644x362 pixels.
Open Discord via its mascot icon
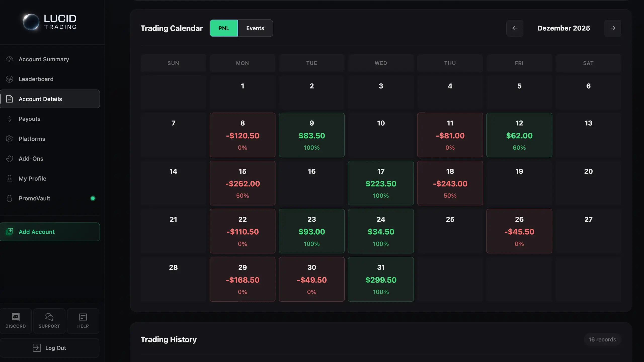click(16, 317)
